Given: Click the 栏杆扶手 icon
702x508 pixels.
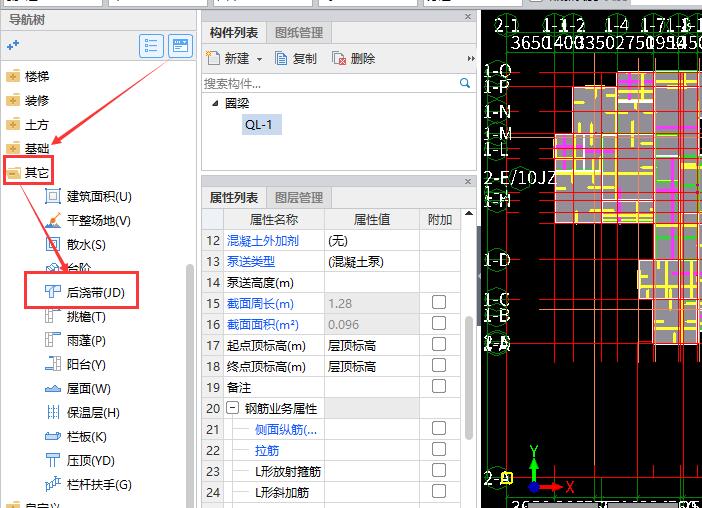Looking at the screenshot, I should click(x=53, y=484).
